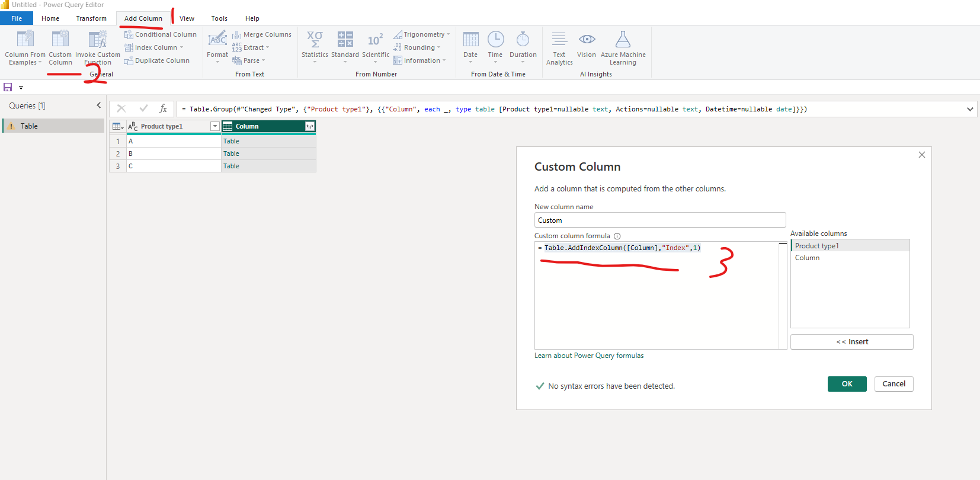Click the Duration stopwatch icon
980x480 pixels.
(x=523, y=39)
